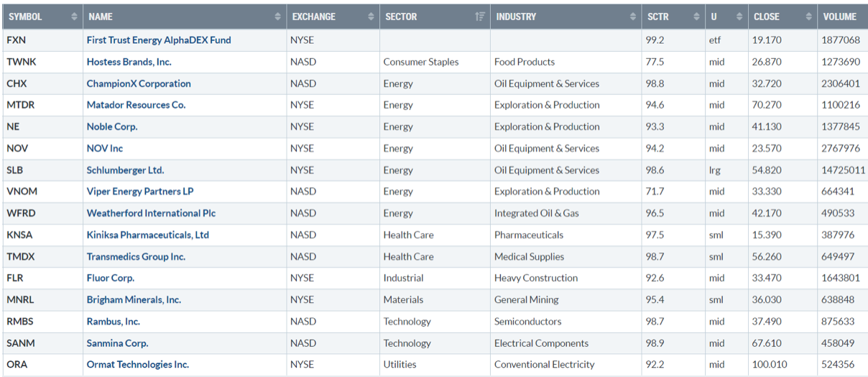Select the Kiniksa Pharmaceuticals, Ltd link
The image size is (868, 377).
[147, 235]
